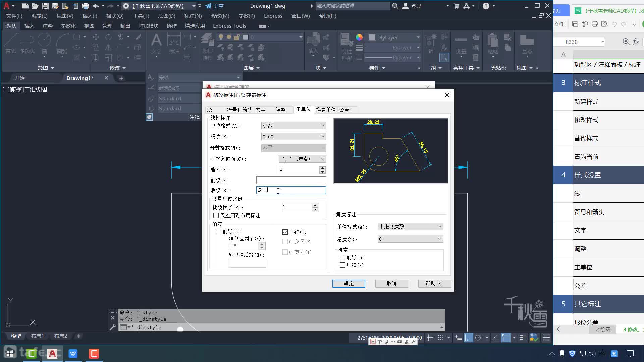Toggle the snap mode dotted grid icon

tap(440, 338)
